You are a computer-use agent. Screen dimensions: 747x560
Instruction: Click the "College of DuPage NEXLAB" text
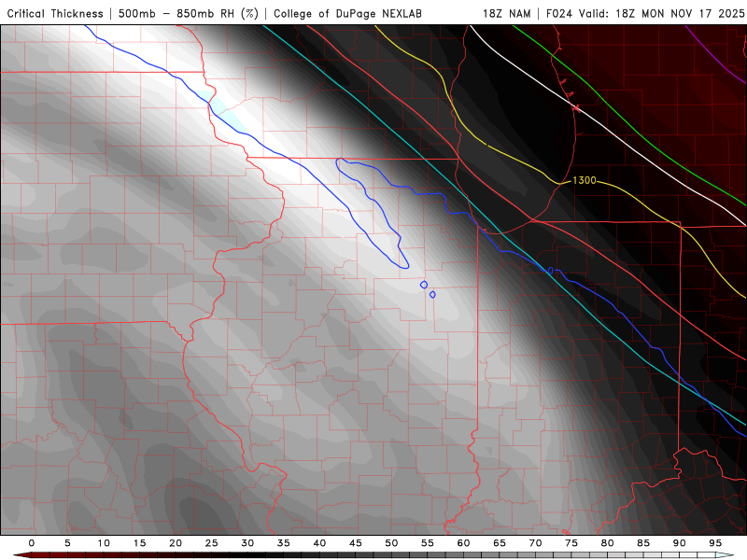pos(347,13)
